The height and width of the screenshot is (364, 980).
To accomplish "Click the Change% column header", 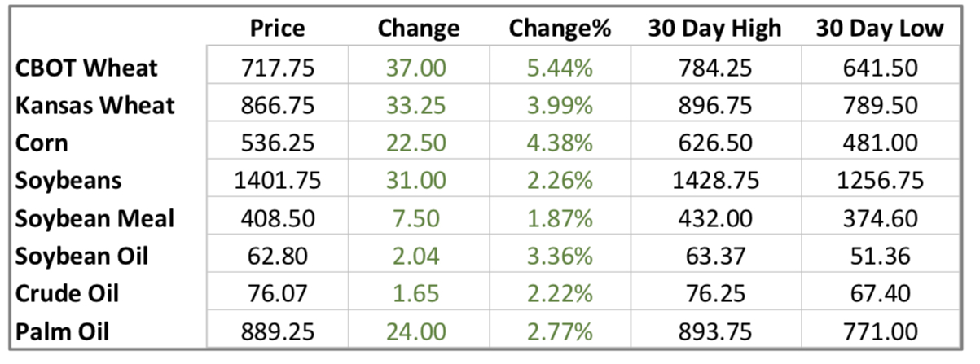I will click(560, 29).
